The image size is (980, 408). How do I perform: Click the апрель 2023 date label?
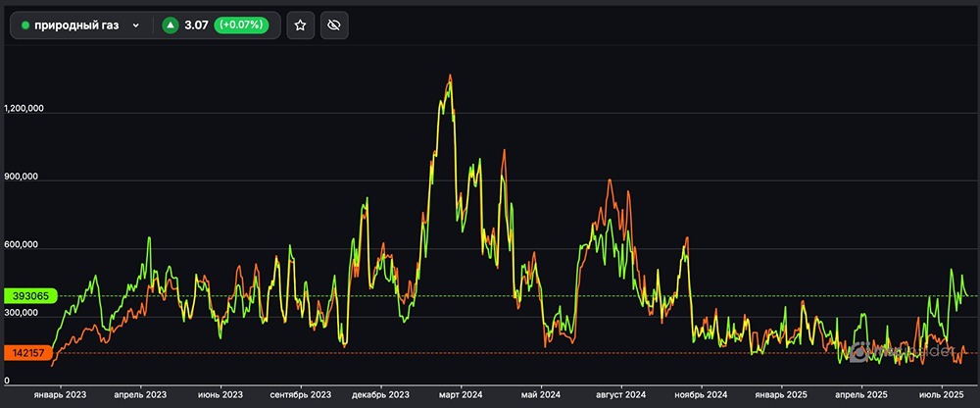point(141,395)
